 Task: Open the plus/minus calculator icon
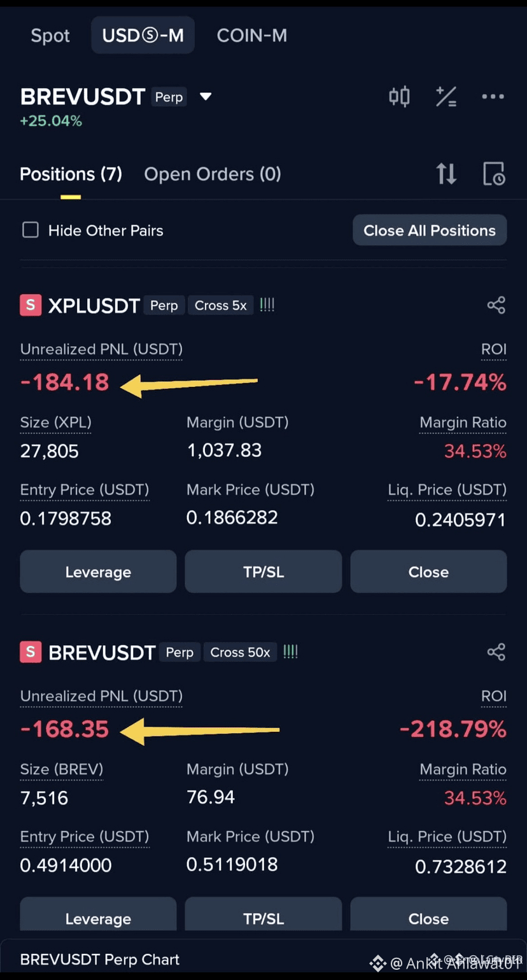pos(446,97)
